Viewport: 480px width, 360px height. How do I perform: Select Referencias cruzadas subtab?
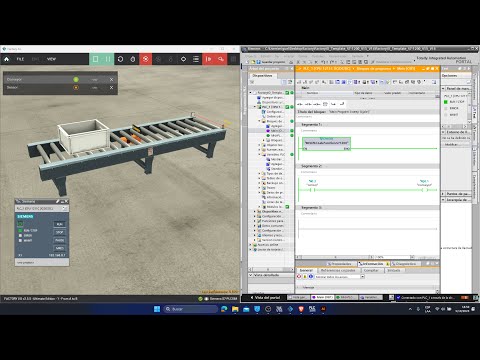(338, 270)
